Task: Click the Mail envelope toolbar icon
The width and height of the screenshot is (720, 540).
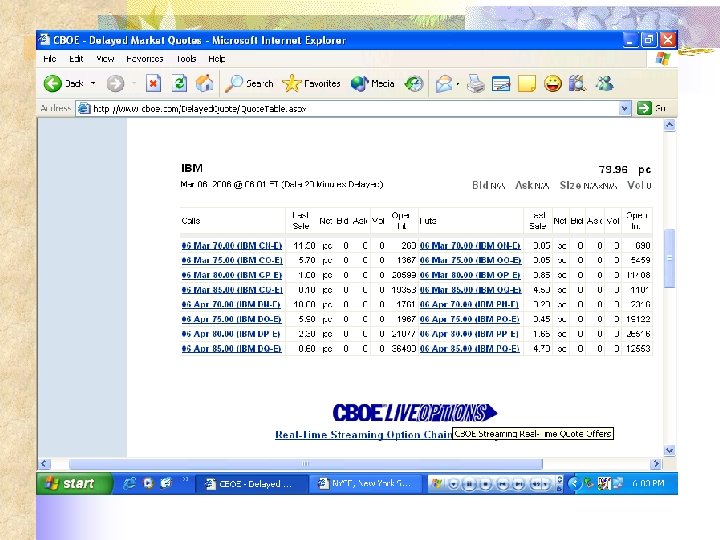Action: [444, 84]
